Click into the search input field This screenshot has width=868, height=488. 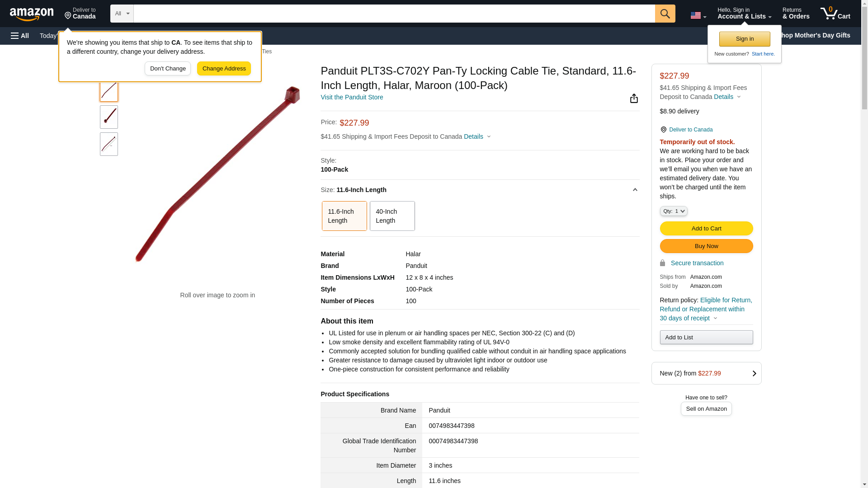[x=393, y=14]
